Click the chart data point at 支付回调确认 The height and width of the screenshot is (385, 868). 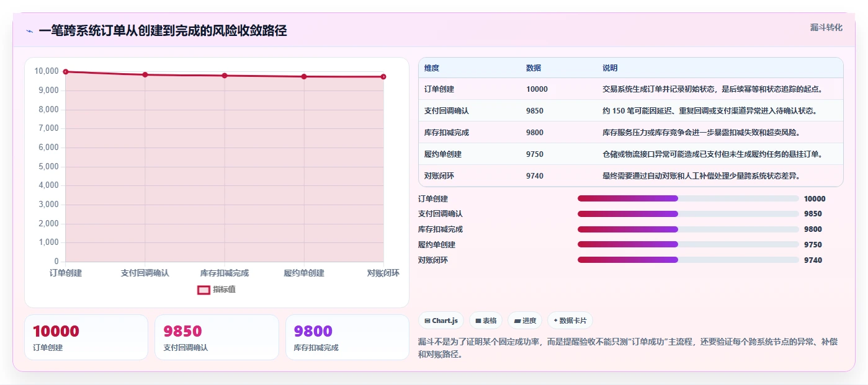click(x=145, y=74)
